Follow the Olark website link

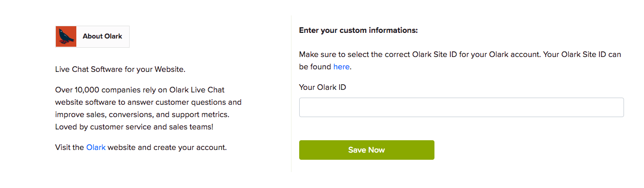tap(96, 147)
